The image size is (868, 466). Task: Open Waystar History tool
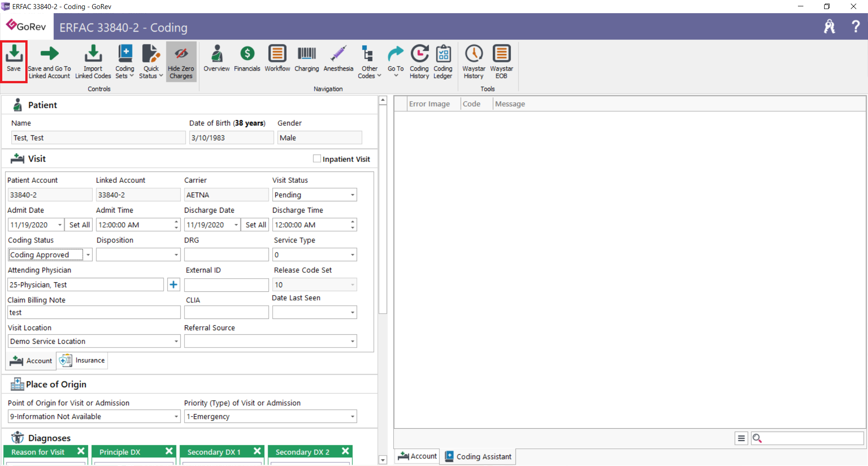pyautogui.click(x=474, y=62)
